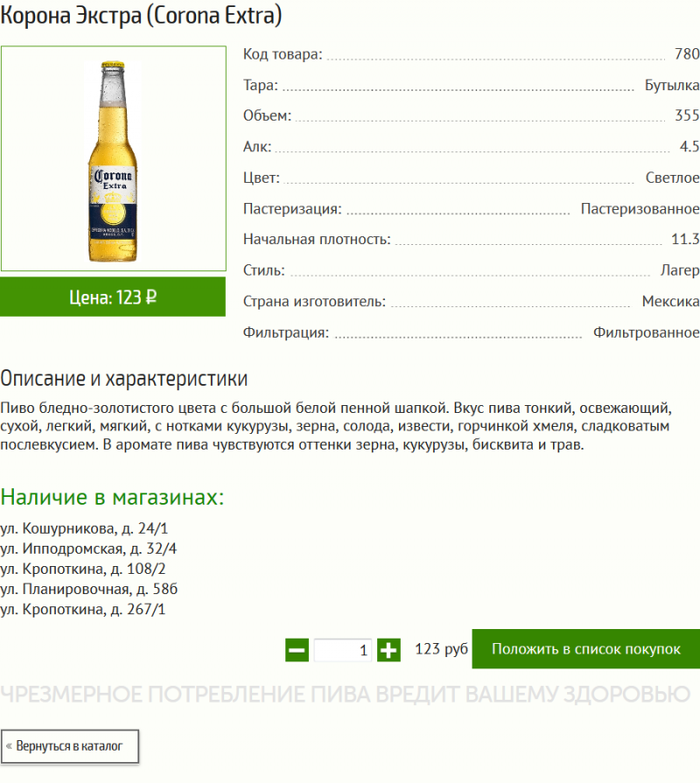Click 'Бутылка' container value
The image size is (700, 783).
672,86
